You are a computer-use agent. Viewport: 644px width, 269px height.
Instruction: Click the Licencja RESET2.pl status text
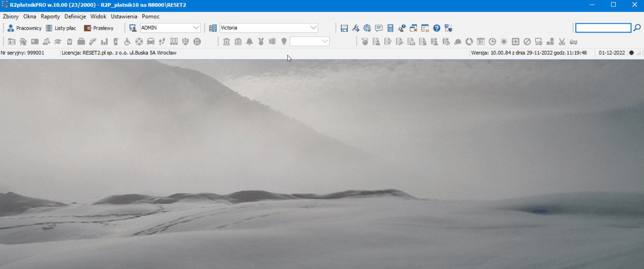(x=119, y=53)
